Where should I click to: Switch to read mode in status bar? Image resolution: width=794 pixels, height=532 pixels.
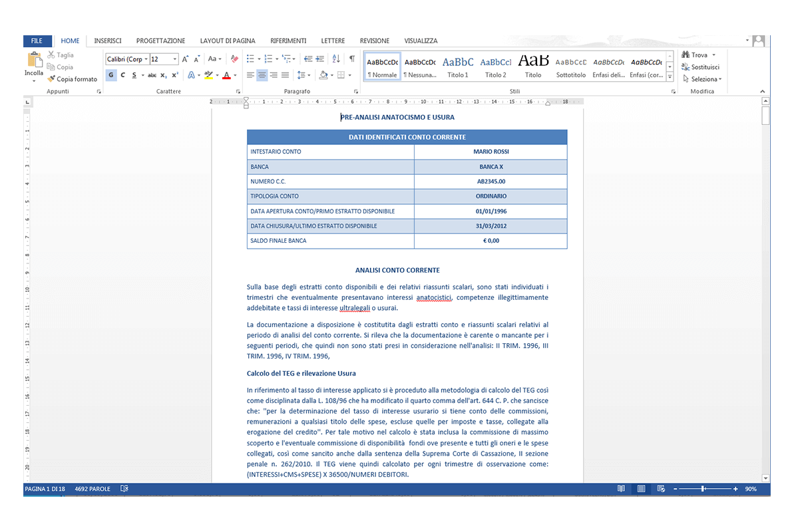[622, 489]
